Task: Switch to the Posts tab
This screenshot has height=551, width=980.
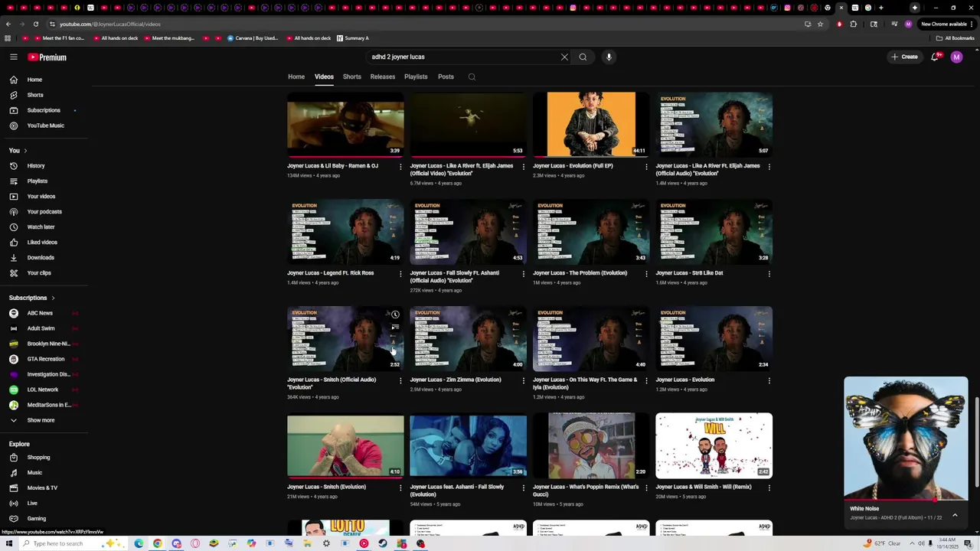Action: tap(446, 77)
